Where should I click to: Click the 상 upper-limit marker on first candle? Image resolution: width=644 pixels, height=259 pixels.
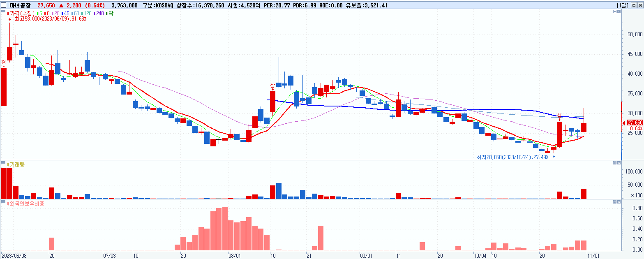click(4, 62)
